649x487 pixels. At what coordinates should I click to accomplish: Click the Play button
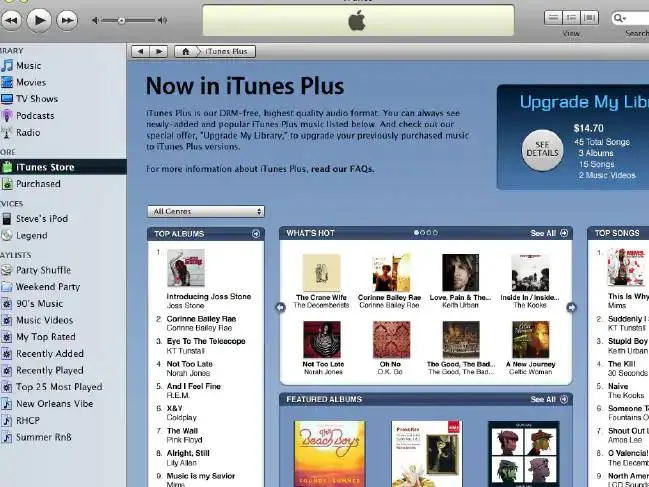39,19
